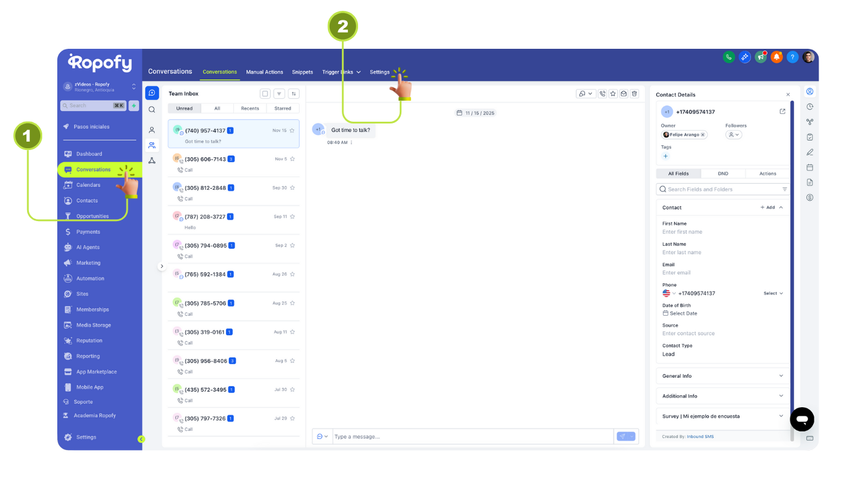Select the DND tab in Contact Details
Screen dimensions: 868x488
723,174
